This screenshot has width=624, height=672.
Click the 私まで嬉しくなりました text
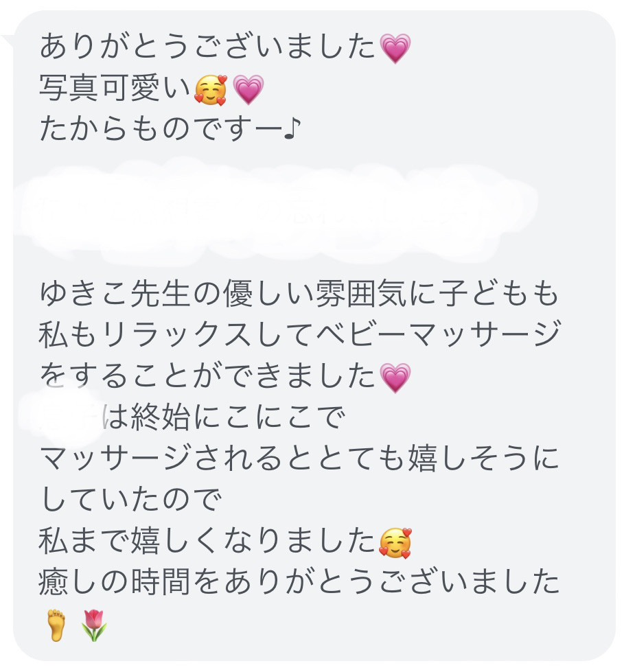coord(207,541)
